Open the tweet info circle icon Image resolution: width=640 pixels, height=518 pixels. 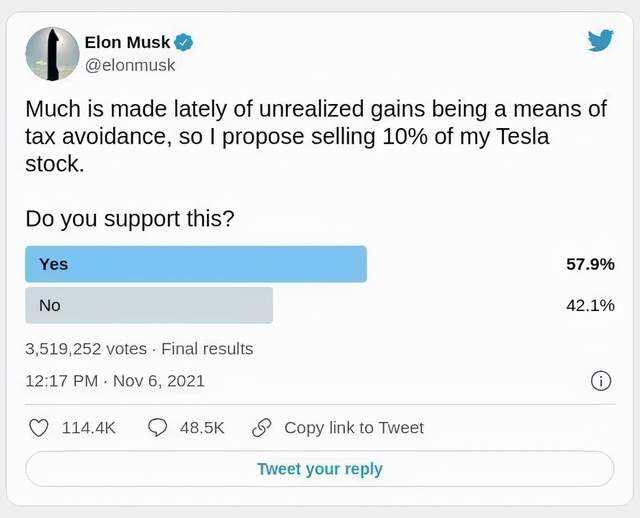click(601, 381)
